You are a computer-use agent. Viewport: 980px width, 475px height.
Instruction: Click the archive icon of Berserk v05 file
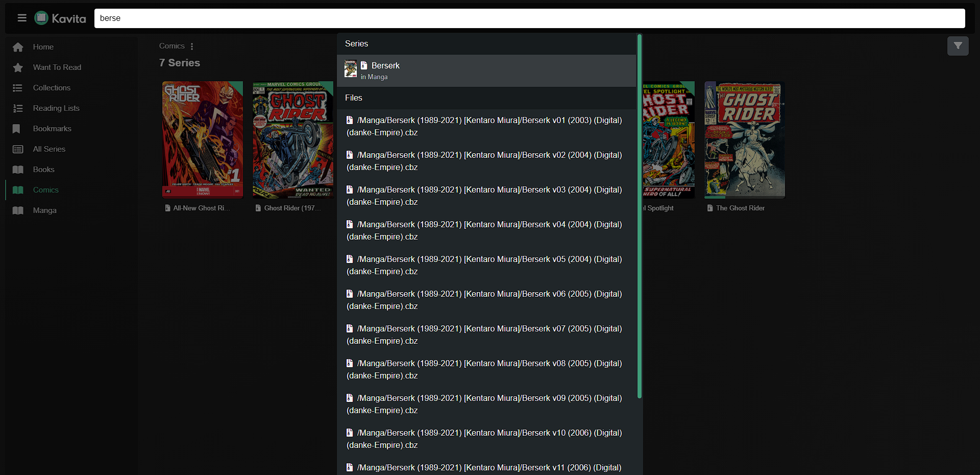click(350, 259)
